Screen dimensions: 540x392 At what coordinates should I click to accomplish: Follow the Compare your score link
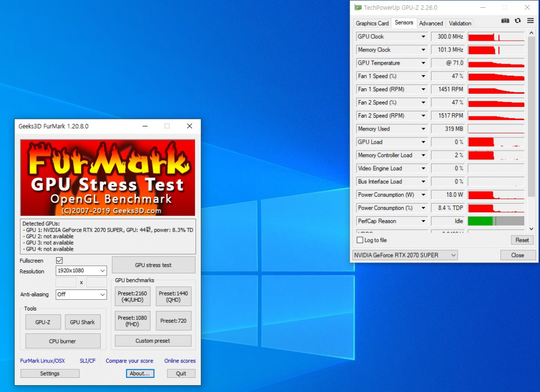point(130,361)
